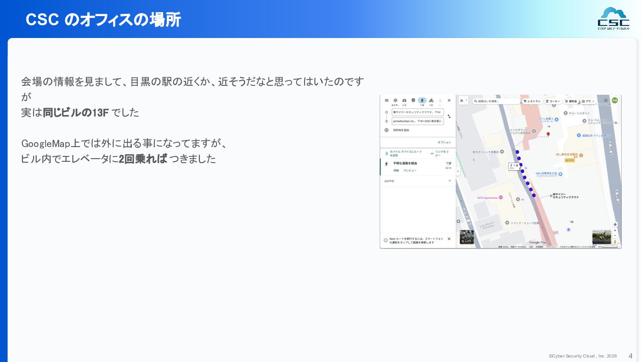Select the red destination pin
The height and width of the screenshot is (362, 644).
pyautogui.click(x=548, y=134)
